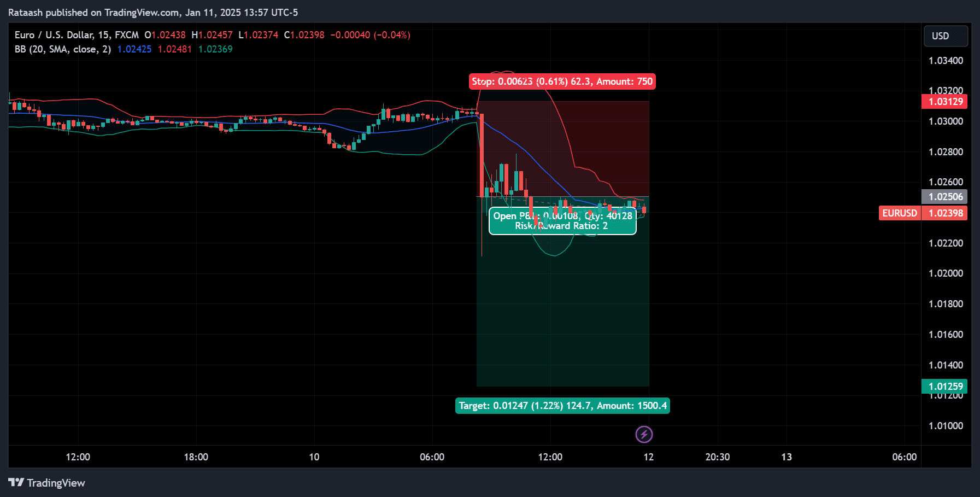980x497 pixels.
Task: Click the gray 1.02506 entry price tag
Action: pos(944,196)
